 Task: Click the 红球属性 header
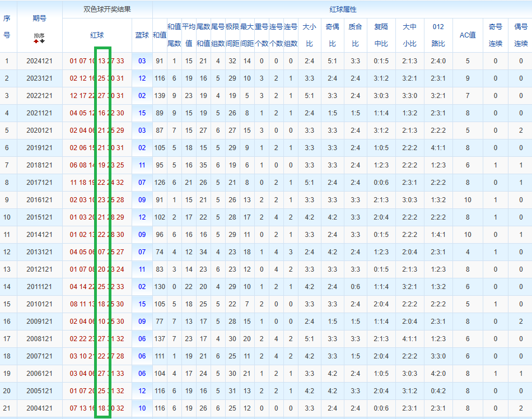point(343,9)
